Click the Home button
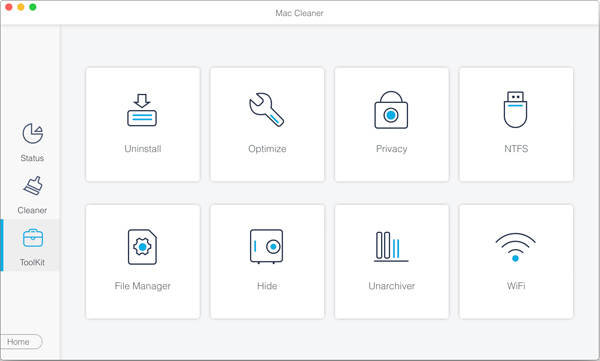Viewport: 600px width, 361px height. tap(21, 341)
